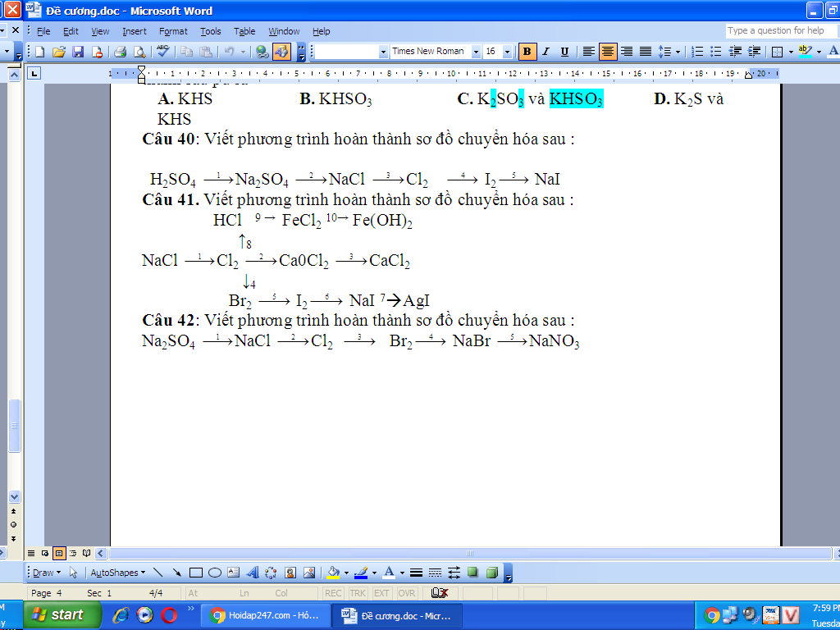840x630 pixels.
Task: Open Line Style options
Action: click(x=416, y=573)
